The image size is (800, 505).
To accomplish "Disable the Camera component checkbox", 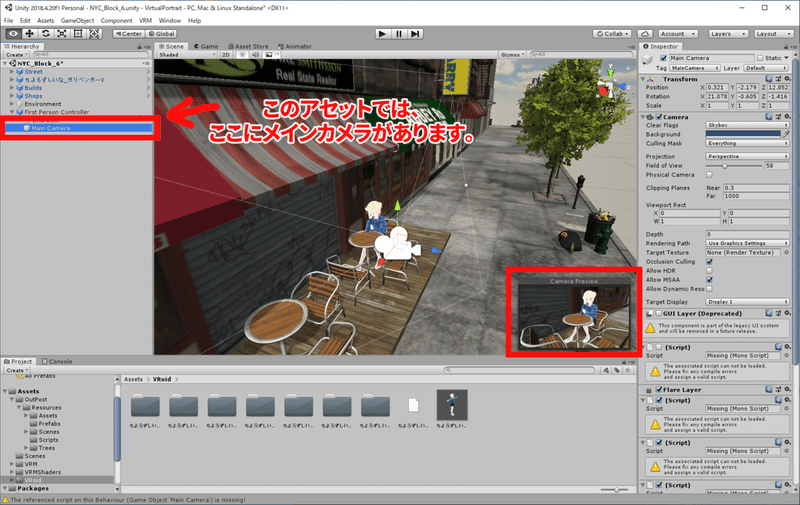I will 659,117.
